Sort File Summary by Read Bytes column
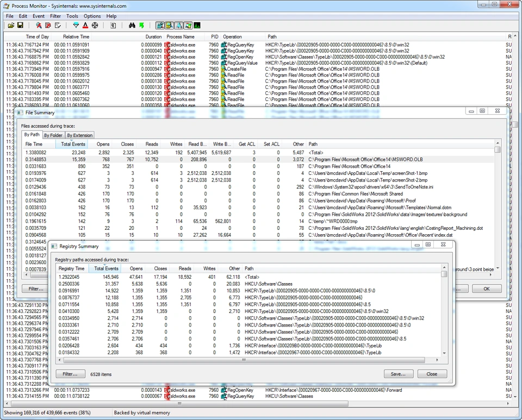The width and height of the screenshot is (522, 420). coord(197,144)
